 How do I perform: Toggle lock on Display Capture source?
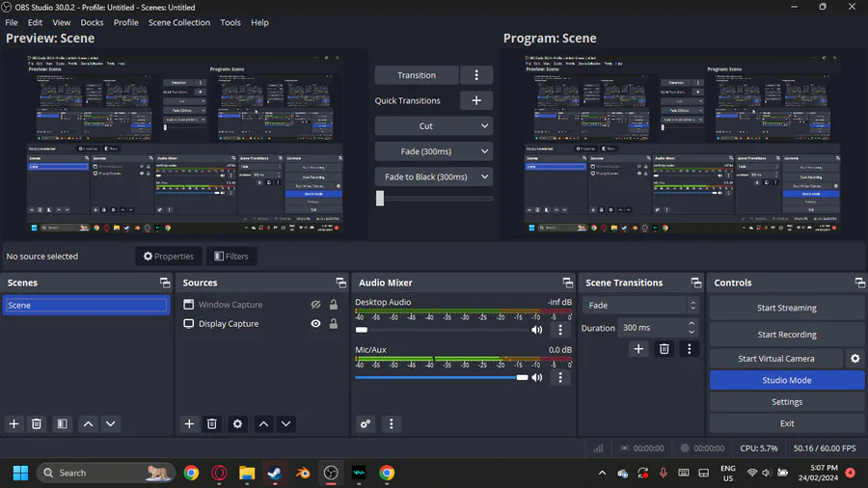point(334,324)
